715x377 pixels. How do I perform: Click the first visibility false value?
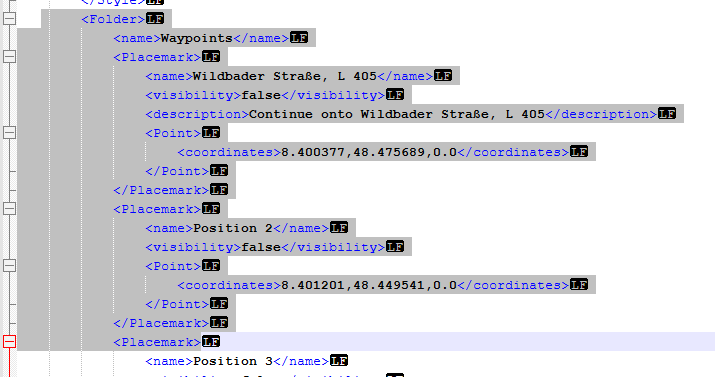click(261, 95)
